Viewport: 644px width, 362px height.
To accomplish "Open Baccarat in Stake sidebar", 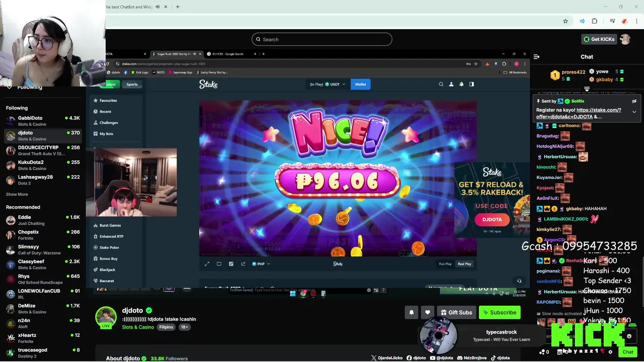I will 107,281.
